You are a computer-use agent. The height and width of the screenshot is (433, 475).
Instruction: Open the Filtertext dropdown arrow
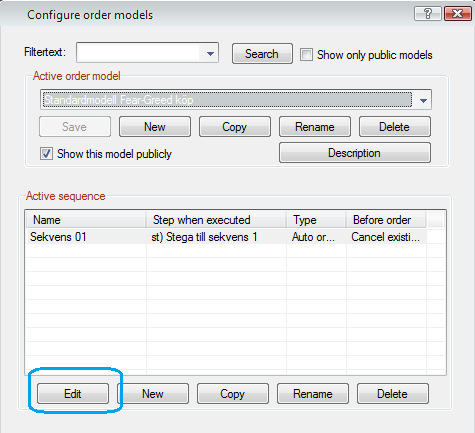[x=210, y=53]
